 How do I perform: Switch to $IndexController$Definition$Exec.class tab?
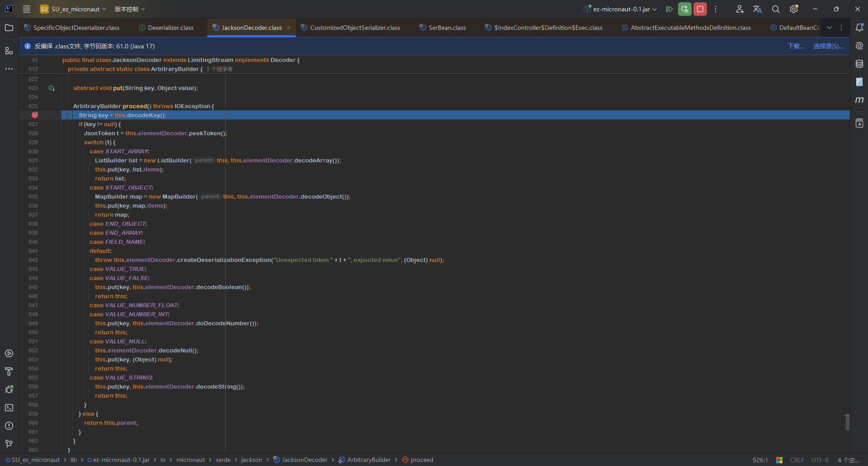tap(544, 28)
